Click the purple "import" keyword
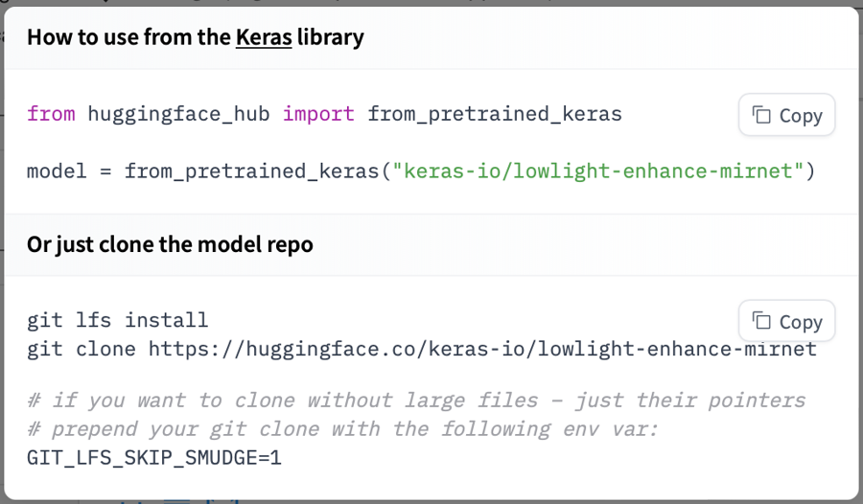The image size is (863, 504). click(x=318, y=114)
